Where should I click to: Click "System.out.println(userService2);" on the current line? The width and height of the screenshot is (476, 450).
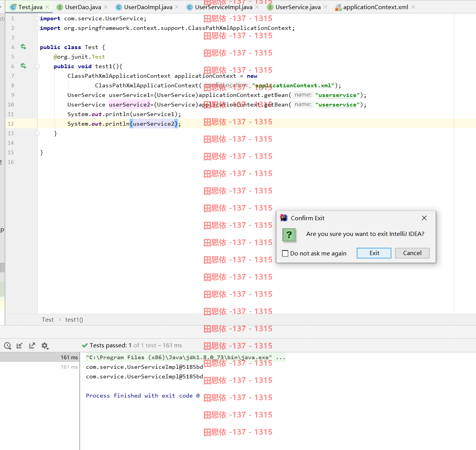[x=124, y=124]
